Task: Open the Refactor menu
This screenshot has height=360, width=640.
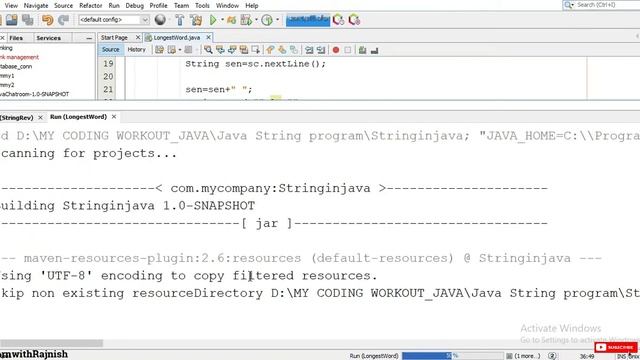Action: point(91,6)
